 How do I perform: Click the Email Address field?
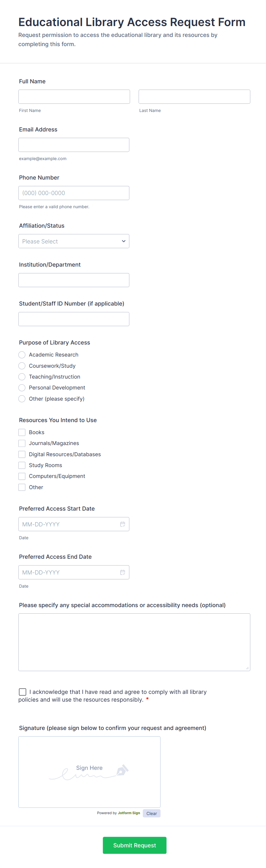pyautogui.click(x=74, y=145)
